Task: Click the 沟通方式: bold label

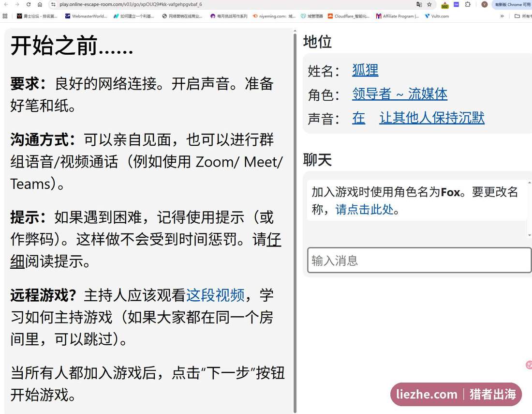Action: click(43, 139)
